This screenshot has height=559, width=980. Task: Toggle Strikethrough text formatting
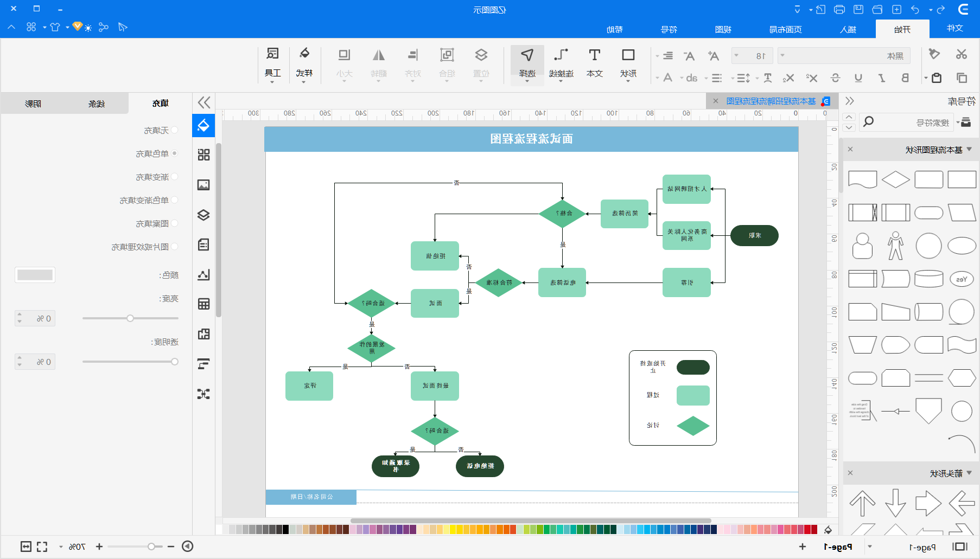(x=835, y=78)
